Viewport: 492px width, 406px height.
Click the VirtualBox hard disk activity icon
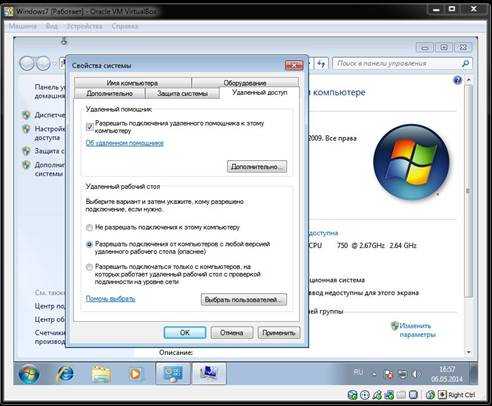tap(353, 395)
